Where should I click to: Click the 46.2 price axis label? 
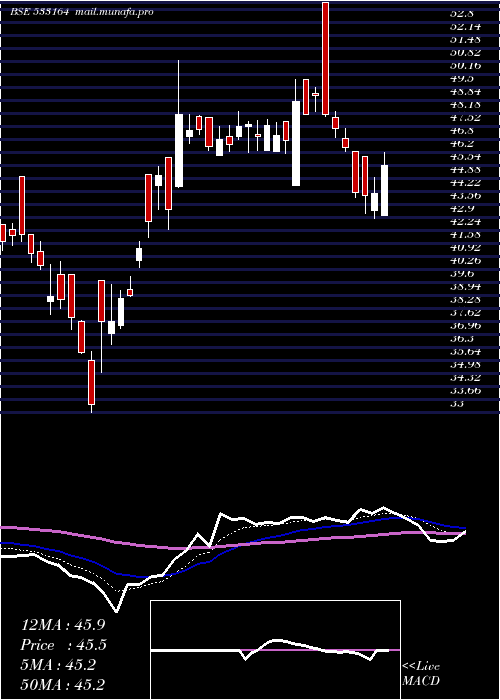[460, 143]
